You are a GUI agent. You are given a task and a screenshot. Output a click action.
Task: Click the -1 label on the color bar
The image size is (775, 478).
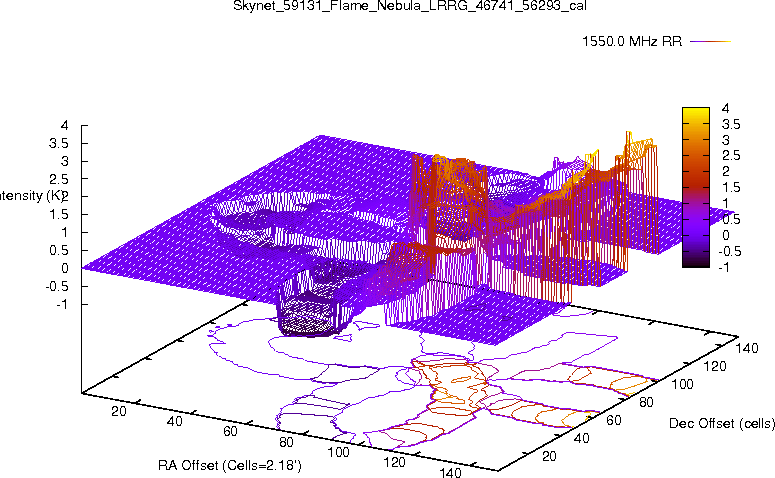pos(724,267)
